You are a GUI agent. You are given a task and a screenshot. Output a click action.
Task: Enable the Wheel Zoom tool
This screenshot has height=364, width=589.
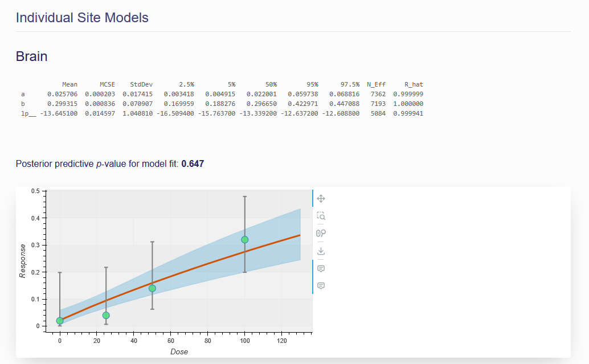[321, 233]
